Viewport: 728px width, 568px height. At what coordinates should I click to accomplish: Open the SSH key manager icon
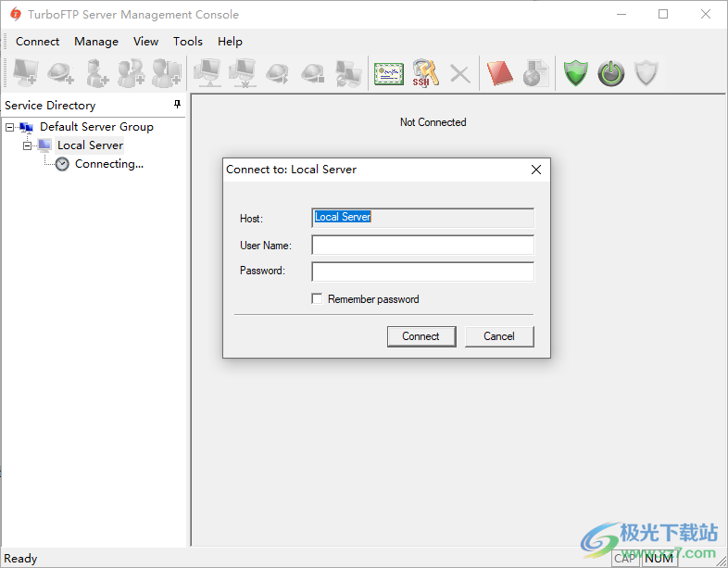coord(425,73)
